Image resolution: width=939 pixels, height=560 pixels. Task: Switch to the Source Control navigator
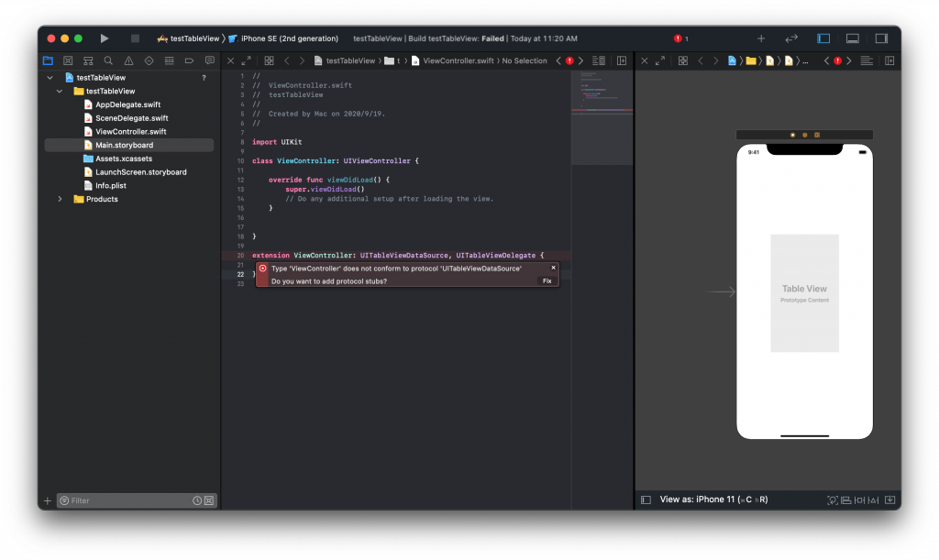click(x=68, y=60)
